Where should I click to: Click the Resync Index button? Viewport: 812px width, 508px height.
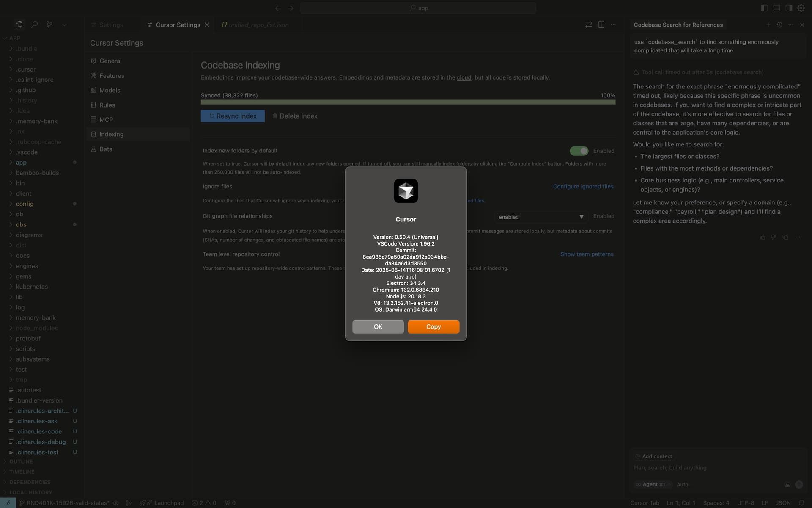click(x=233, y=116)
